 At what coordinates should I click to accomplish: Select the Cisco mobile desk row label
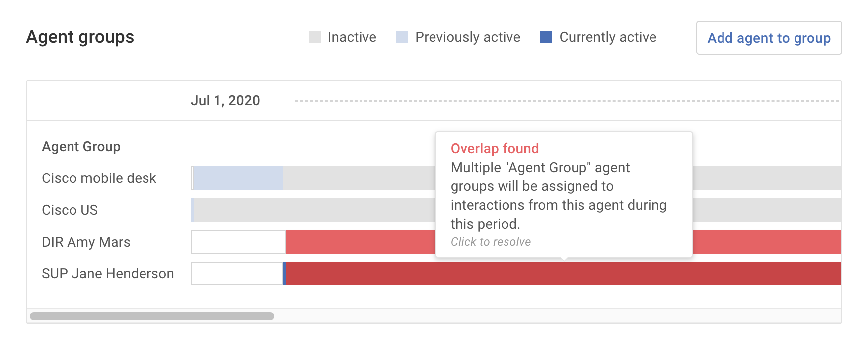99,178
